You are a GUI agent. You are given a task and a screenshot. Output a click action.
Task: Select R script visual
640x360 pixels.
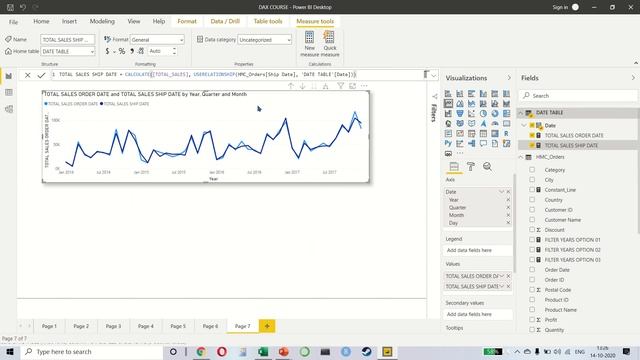[507, 133]
